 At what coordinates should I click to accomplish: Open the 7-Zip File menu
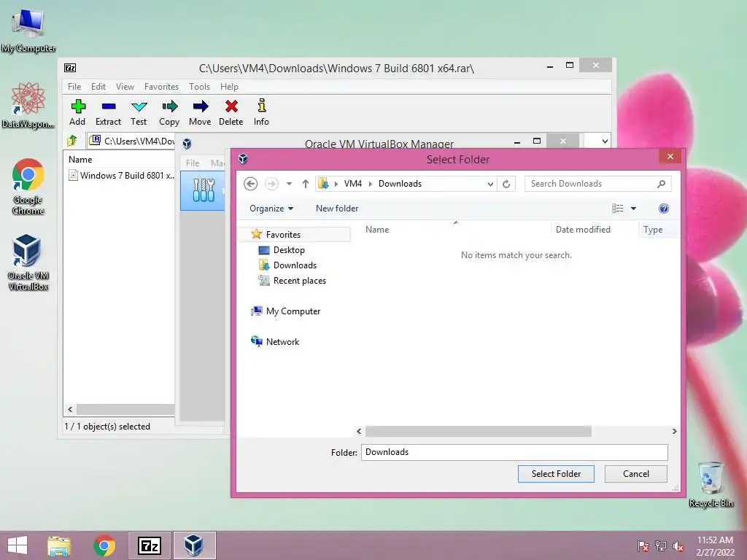coord(74,87)
